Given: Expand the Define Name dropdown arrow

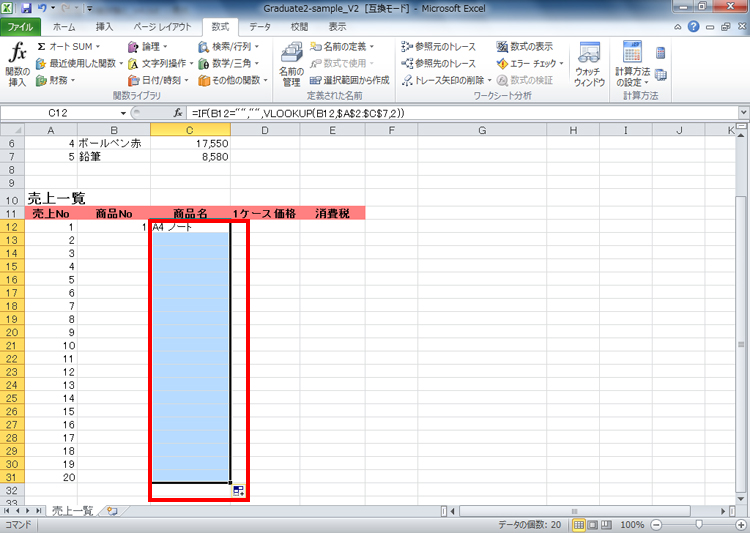Looking at the screenshot, I should click(x=372, y=46).
